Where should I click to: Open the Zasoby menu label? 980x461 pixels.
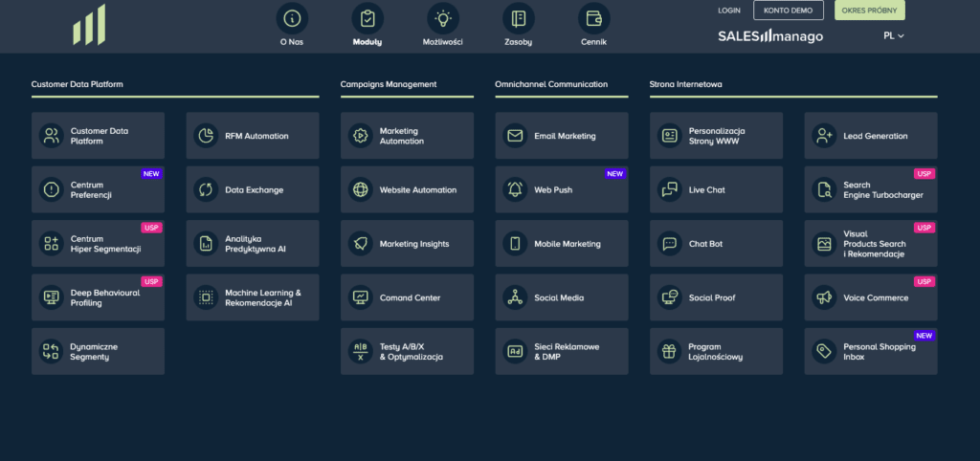point(519,42)
